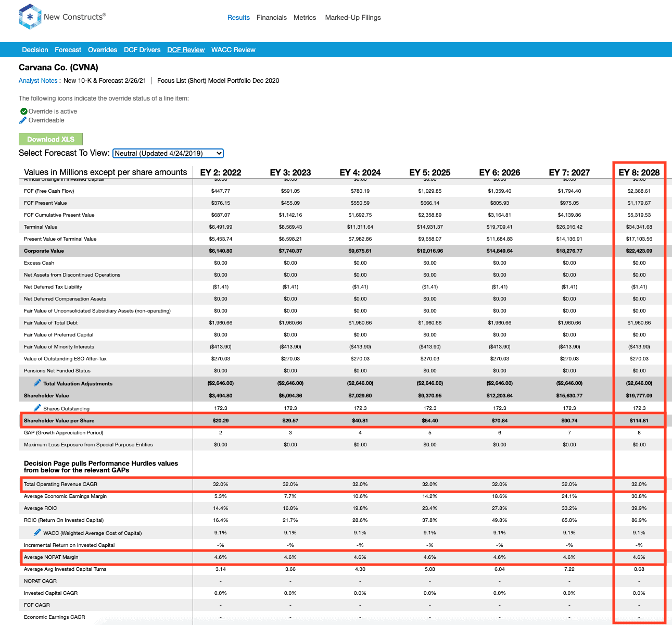Open the Select Forecast To View dropdown
Viewport: 672px width, 625px height.
168,153
